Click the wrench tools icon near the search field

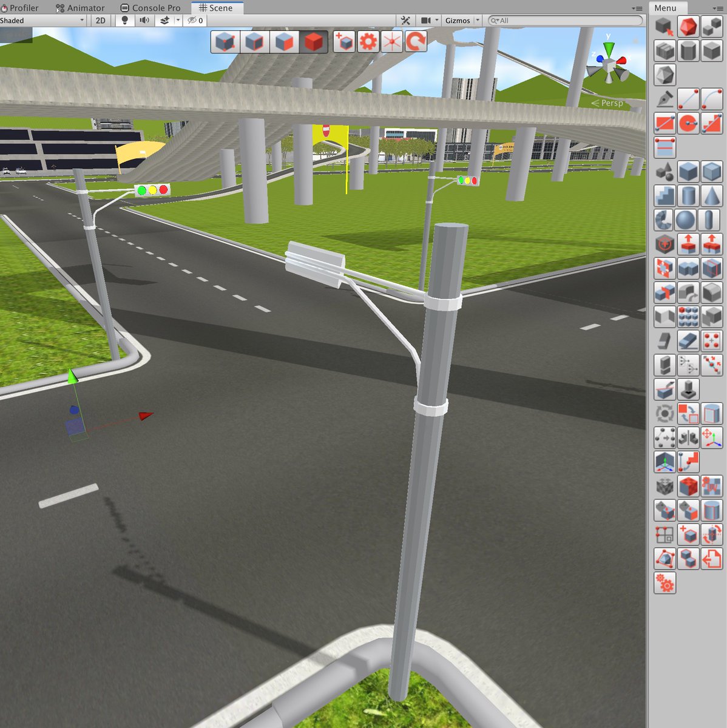[405, 20]
